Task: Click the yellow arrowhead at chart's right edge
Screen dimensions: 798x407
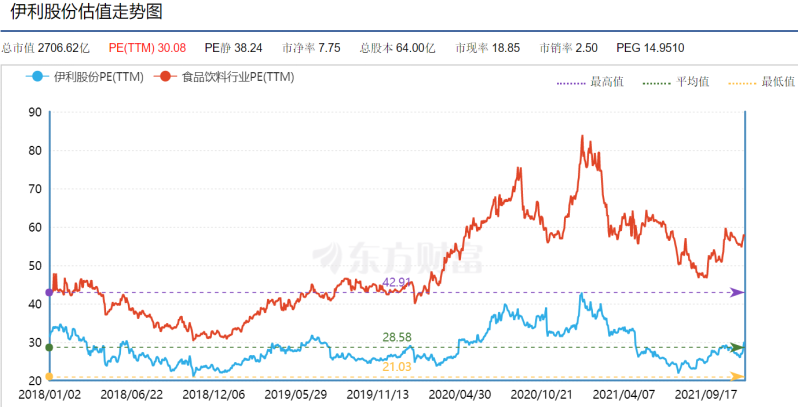Action: (738, 376)
